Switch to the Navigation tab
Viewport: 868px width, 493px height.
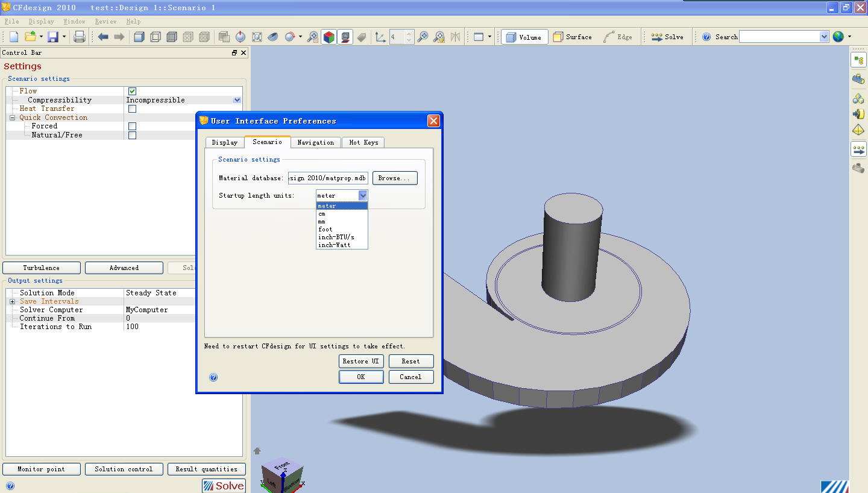[x=315, y=142]
